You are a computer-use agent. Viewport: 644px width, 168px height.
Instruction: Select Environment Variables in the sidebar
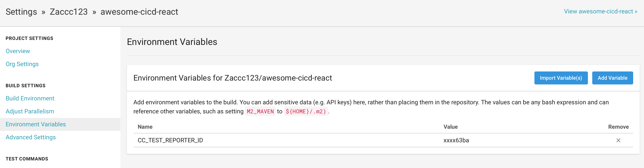pos(36,124)
